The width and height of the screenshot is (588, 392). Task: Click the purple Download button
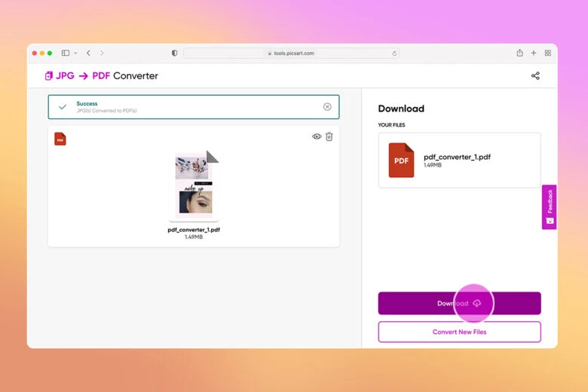click(x=459, y=303)
